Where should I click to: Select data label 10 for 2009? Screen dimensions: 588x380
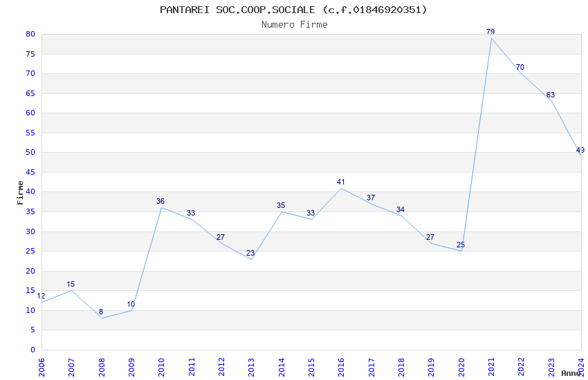coord(131,305)
